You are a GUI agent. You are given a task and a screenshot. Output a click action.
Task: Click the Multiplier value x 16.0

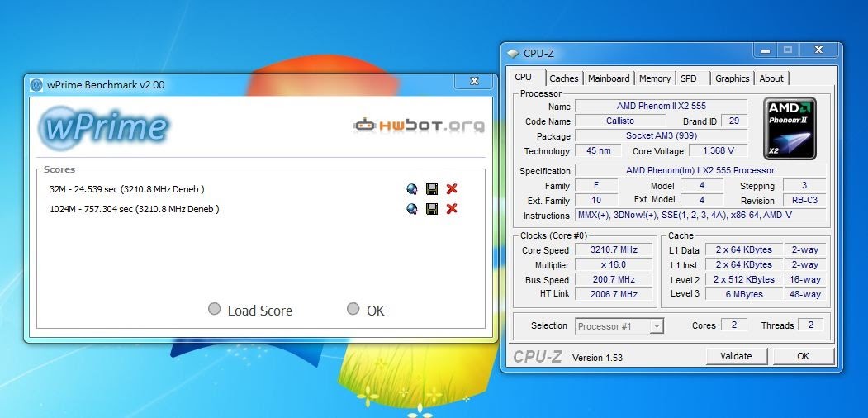point(614,264)
